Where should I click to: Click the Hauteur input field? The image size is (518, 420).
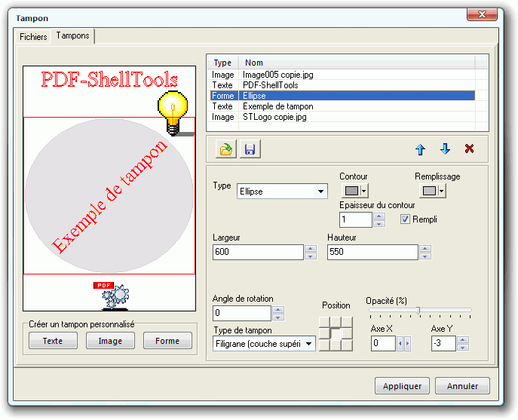372,252
